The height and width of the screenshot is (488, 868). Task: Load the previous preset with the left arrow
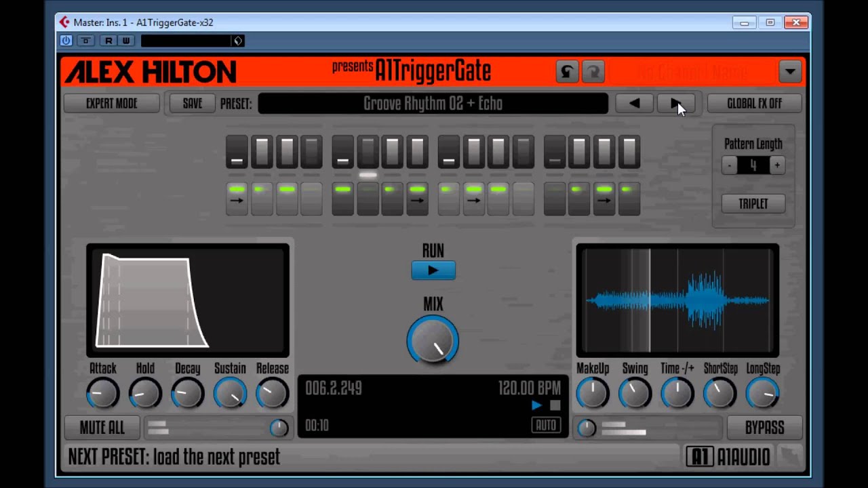point(634,104)
